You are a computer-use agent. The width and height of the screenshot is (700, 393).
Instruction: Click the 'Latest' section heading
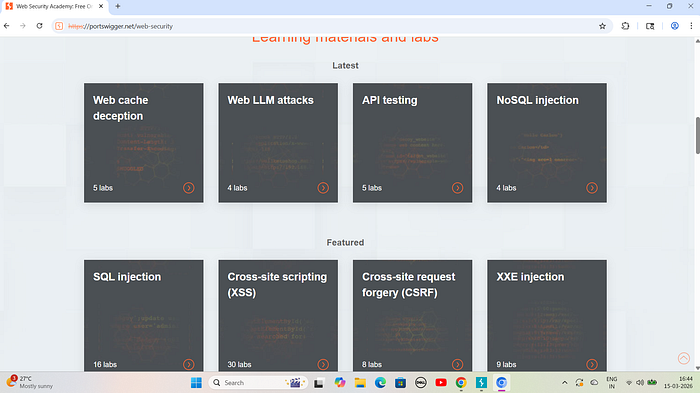point(345,66)
